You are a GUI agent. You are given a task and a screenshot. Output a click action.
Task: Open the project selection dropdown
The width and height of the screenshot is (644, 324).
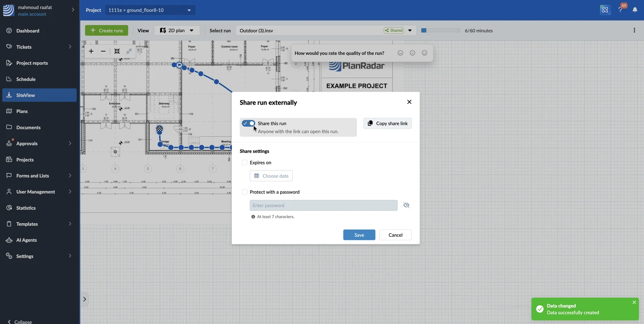pyautogui.click(x=150, y=10)
